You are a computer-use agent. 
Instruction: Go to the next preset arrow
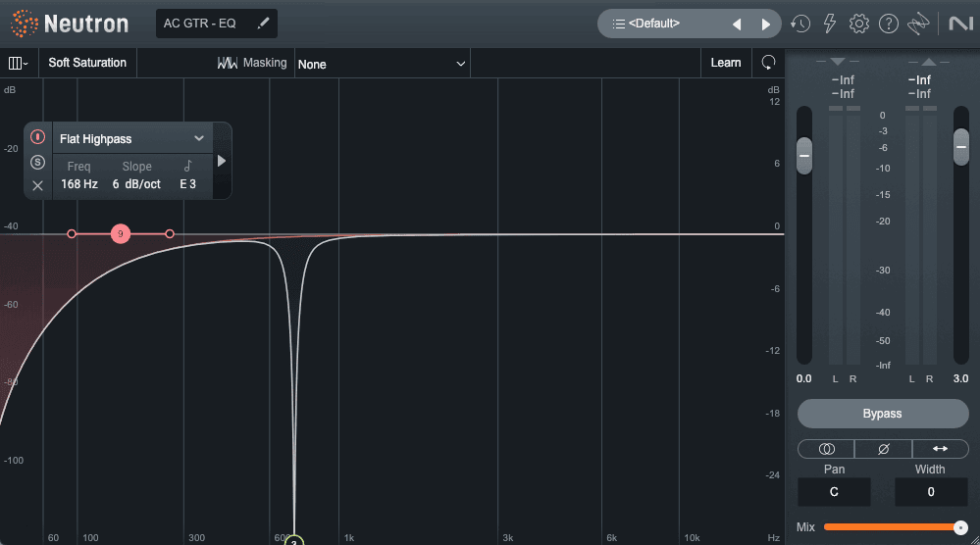click(x=765, y=25)
